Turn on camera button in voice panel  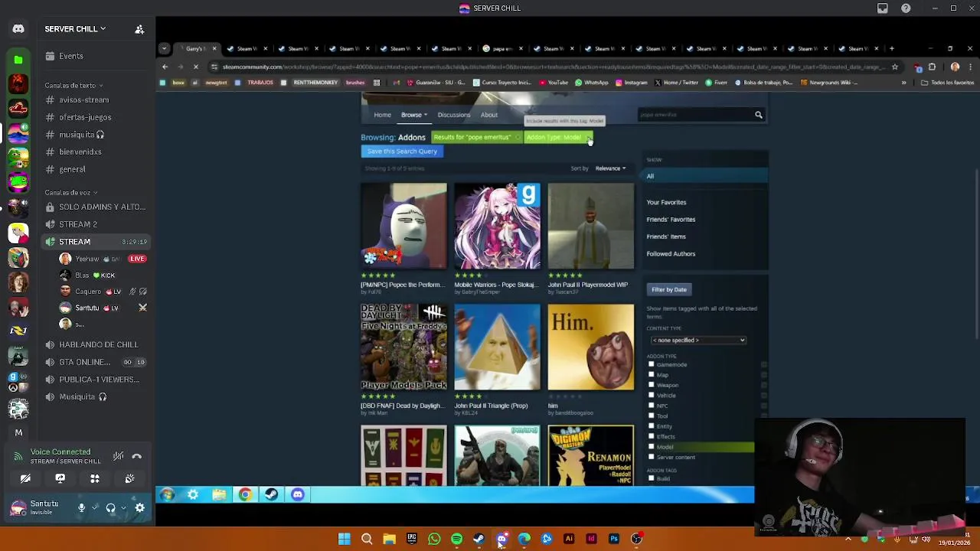(x=25, y=478)
